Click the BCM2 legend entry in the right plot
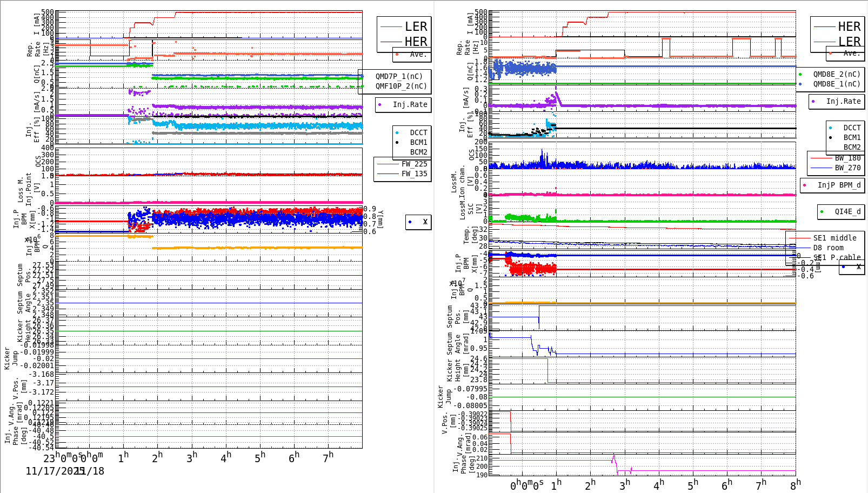Viewport: 868px width, 493px height. tap(852, 147)
